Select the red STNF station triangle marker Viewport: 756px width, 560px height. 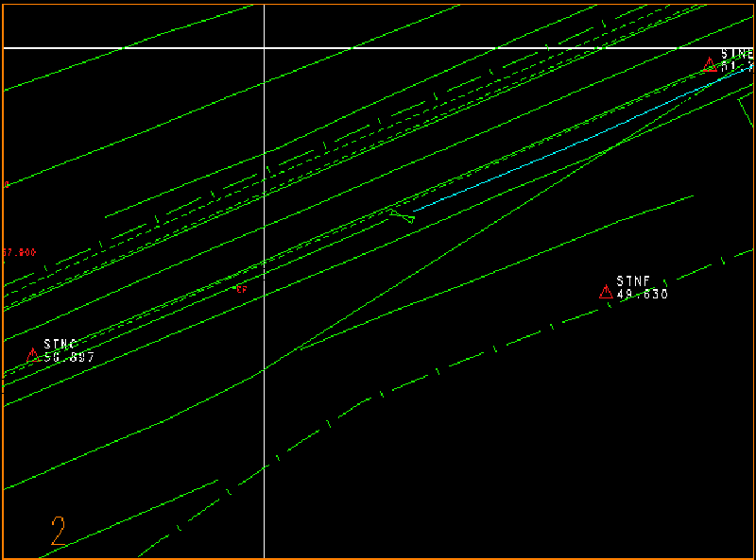pos(606,292)
